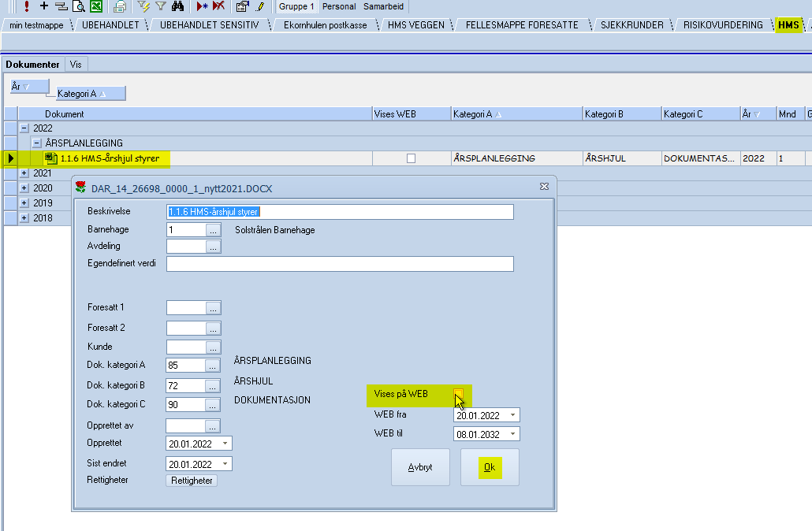Viewport: 812px width, 531px height.
Task: Go to the HMS VEGGEN tab
Action: click(415, 25)
